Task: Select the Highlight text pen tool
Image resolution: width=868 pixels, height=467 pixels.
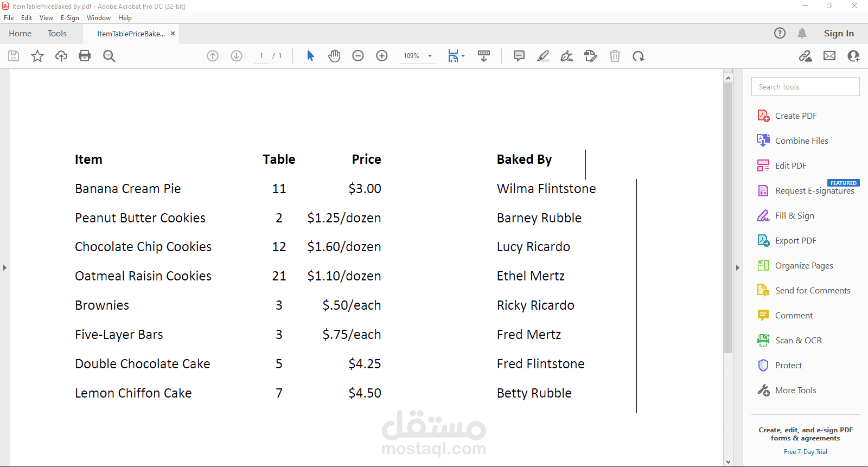Action: pos(543,56)
